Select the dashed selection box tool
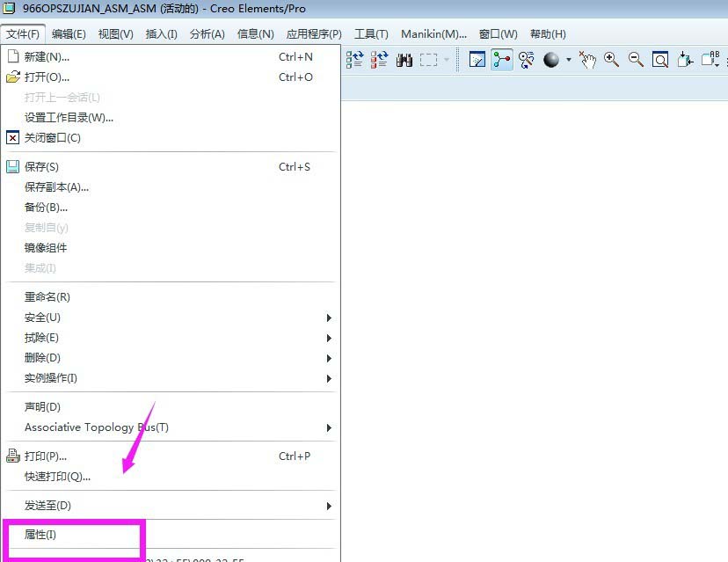 pyautogui.click(x=428, y=60)
